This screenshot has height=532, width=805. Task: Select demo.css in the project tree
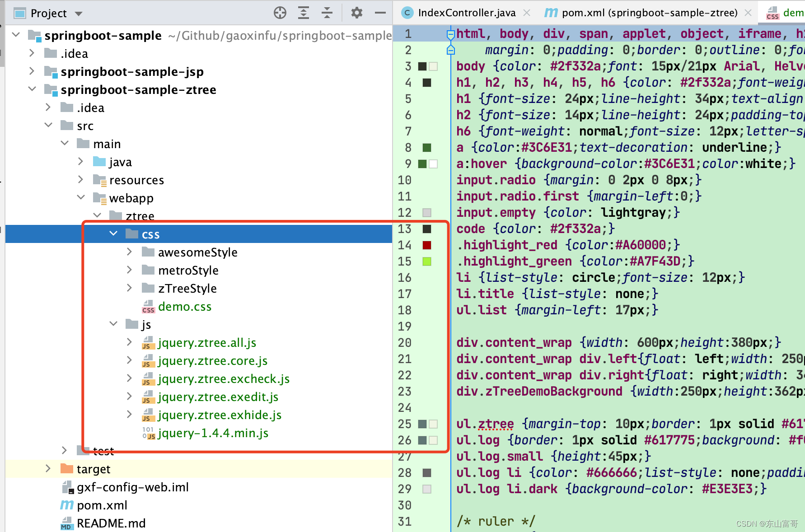click(185, 307)
